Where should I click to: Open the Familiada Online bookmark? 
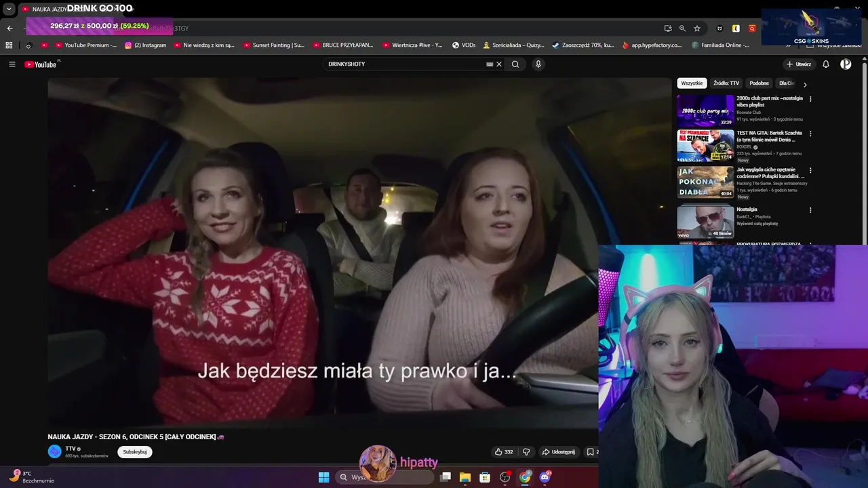[721, 45]
